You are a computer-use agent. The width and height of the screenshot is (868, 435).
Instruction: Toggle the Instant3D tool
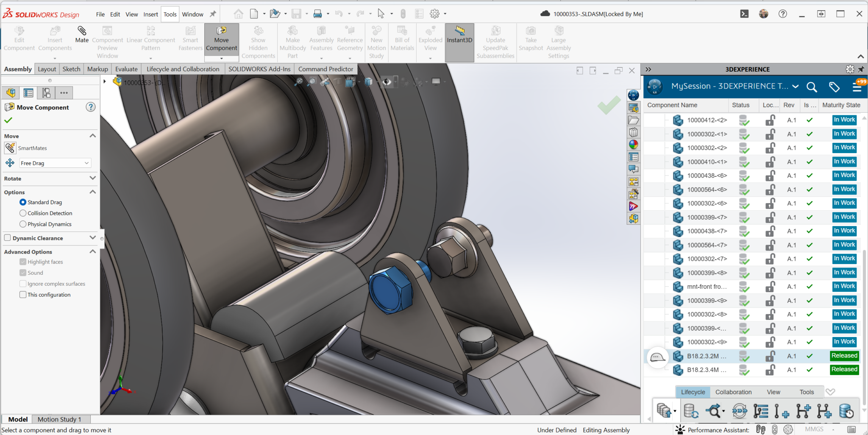(x=459, y=34)
